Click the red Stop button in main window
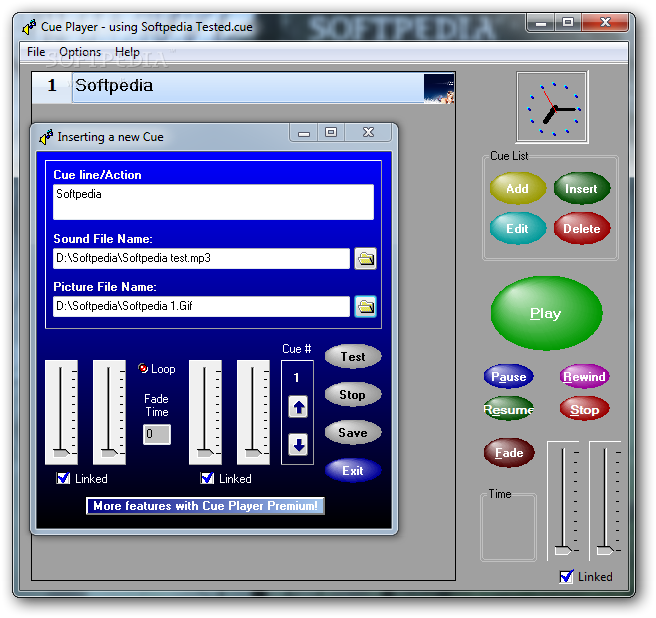Viewport: 656px width, 618px height. [584, 409]
